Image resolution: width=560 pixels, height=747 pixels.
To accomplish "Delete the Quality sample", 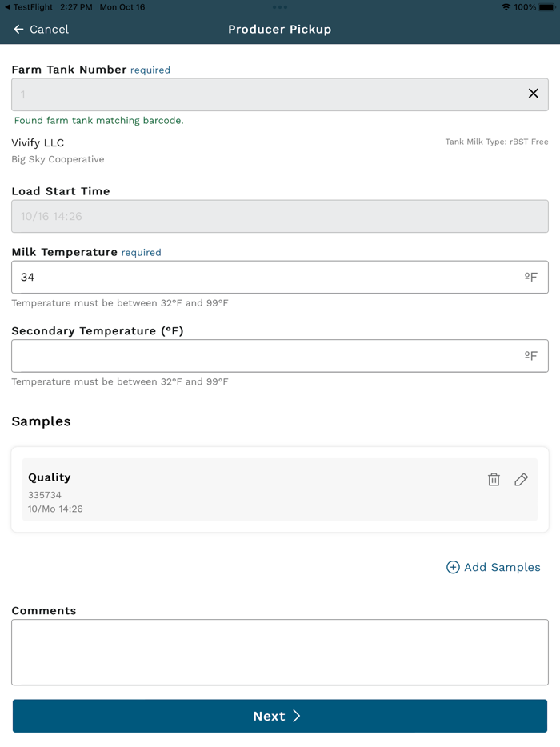I will click(x=494, y=480).
